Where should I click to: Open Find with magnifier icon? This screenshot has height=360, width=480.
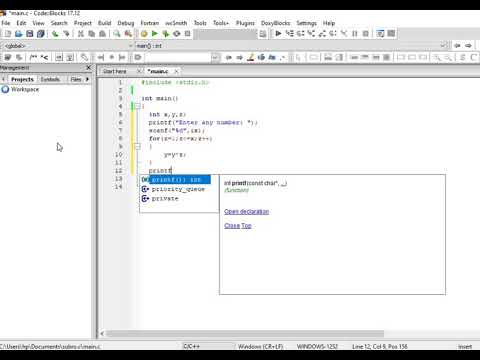point(117,34)
